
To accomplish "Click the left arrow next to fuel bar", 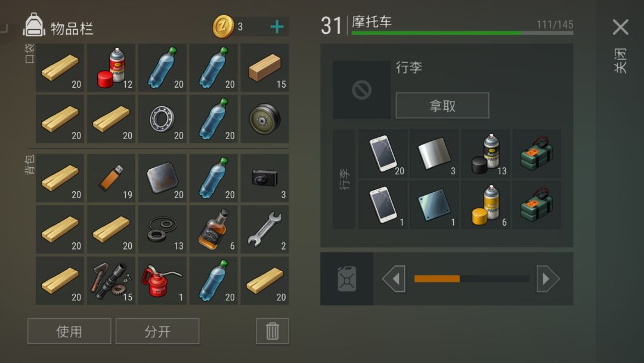I will point(394,279).
